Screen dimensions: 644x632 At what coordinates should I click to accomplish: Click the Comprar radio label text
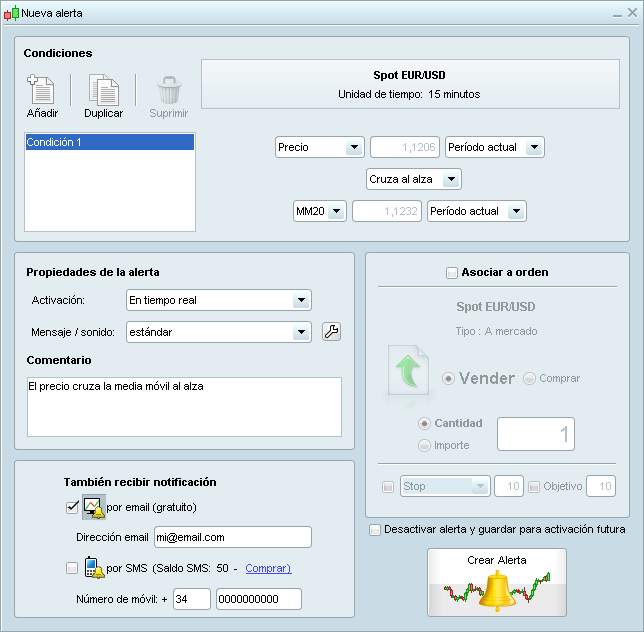(x=559, y=378)
